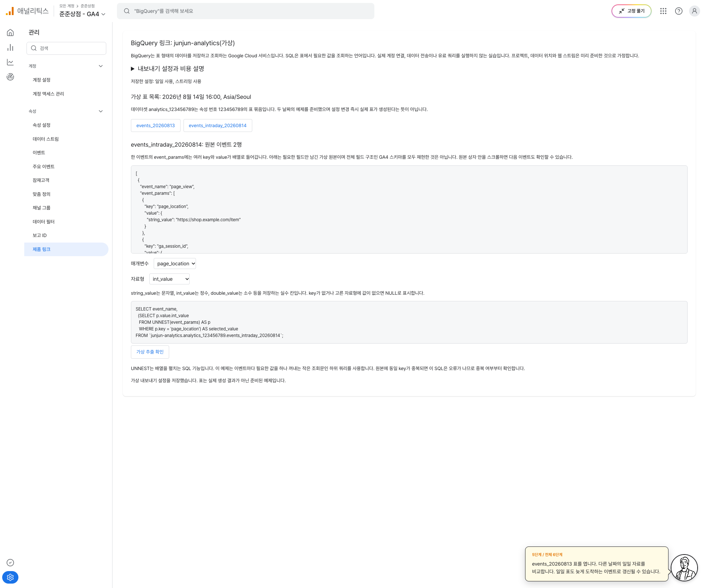Screen dimensions: 706x588
Task: Open the help question mark icon
Action: pyautogui.click(x=679, y=11)
